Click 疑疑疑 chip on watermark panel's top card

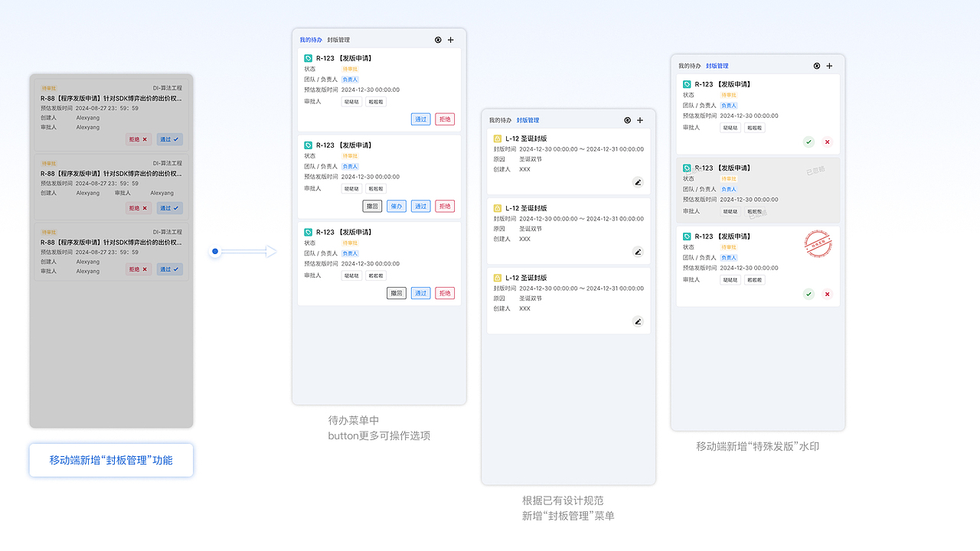(730, 128)
